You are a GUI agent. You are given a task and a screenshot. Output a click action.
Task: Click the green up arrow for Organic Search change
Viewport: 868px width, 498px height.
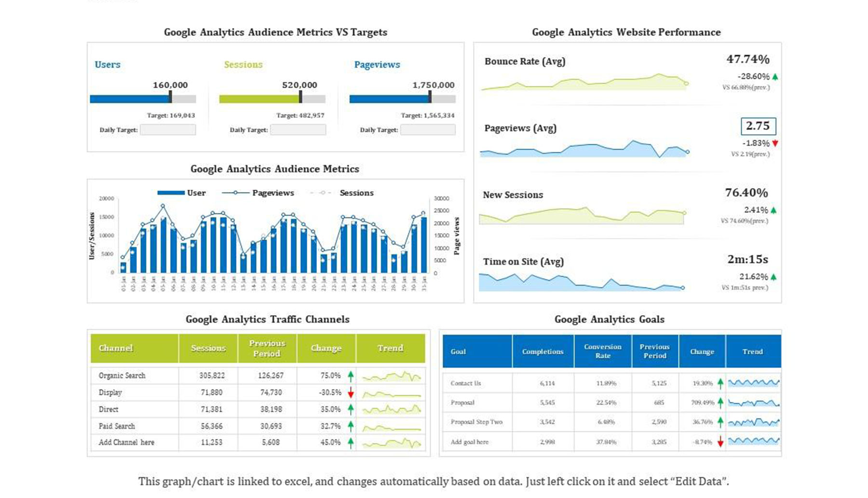coord(351,375)
